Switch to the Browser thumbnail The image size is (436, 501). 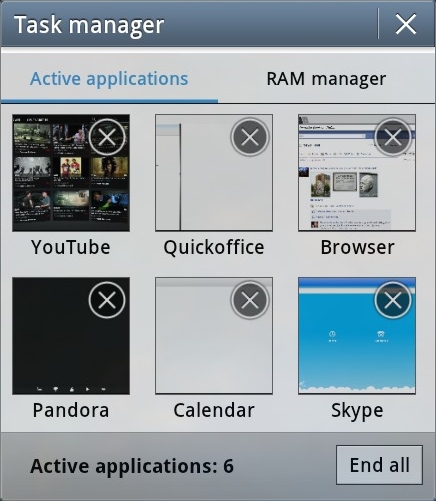click(357, 173)
